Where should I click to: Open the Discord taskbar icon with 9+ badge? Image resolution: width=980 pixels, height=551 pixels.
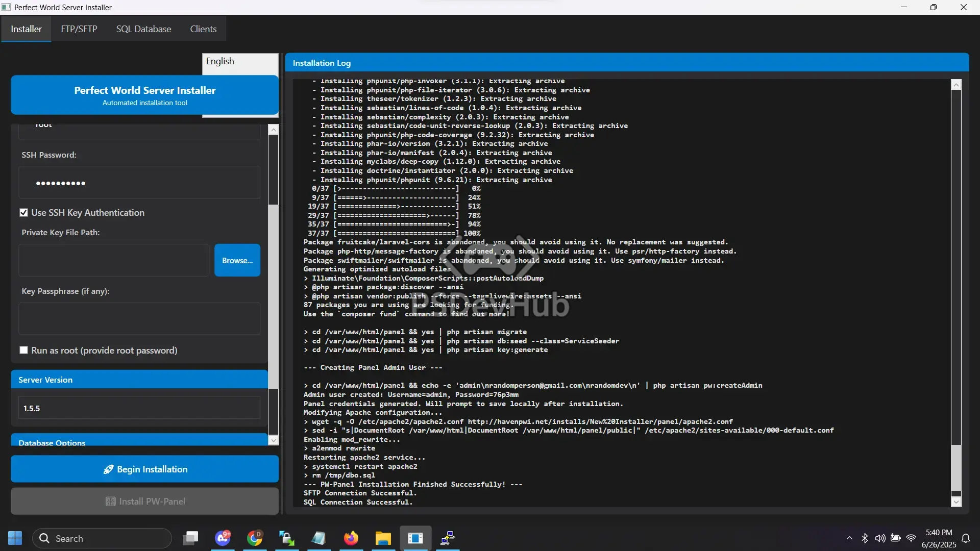point(223,538)
